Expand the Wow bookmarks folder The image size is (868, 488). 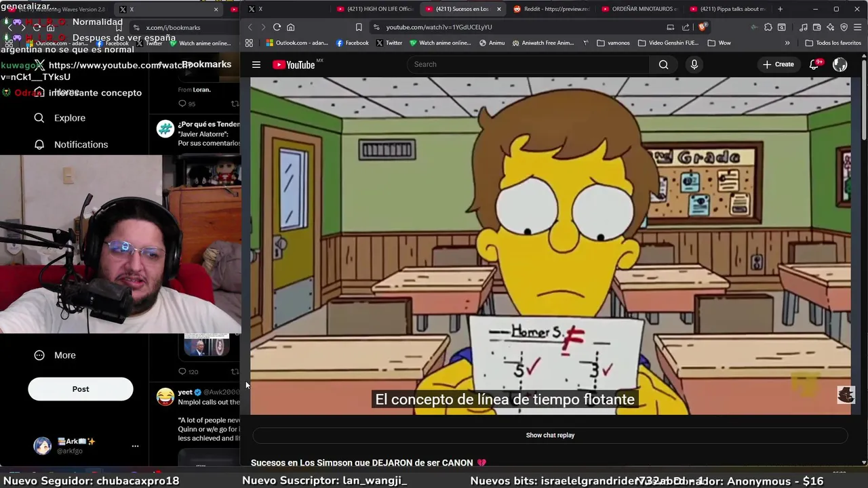coord(719,43)
